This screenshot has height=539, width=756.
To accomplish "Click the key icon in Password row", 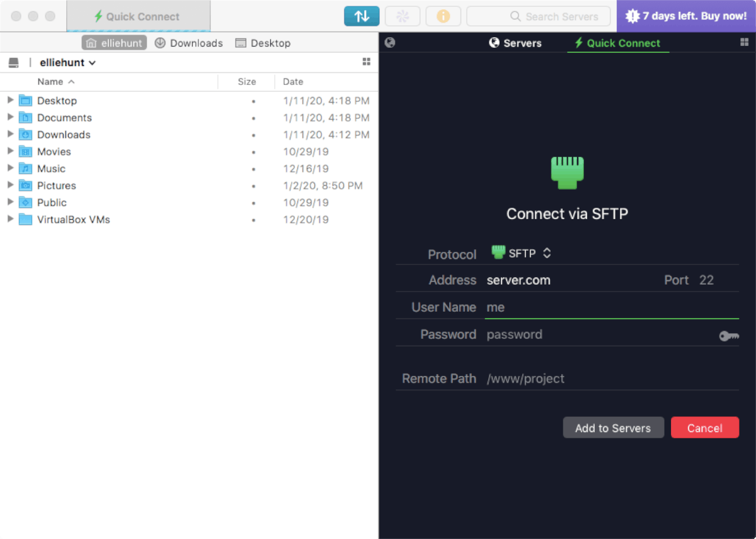I will point(729,336).
